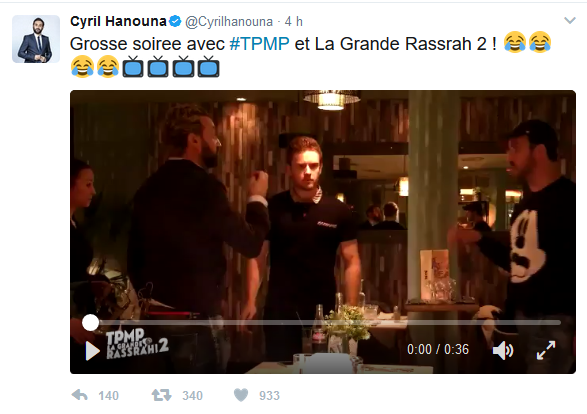This screenshot has width=587, height=414.
Task: Click the Cyril Hanouna display name
Action: [x=118, y=21]
